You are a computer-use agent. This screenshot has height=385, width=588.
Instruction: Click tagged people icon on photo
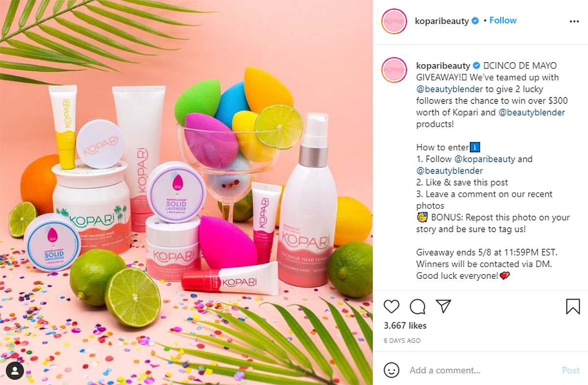click(15, 370)
